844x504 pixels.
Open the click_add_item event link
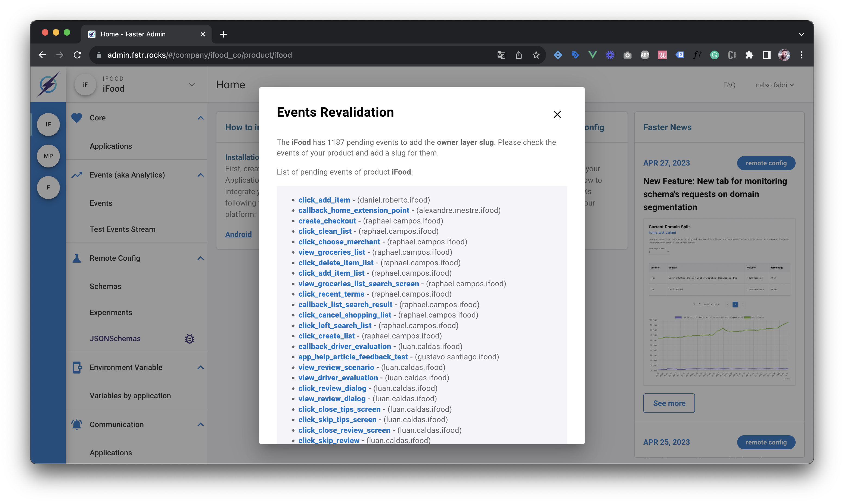[x=324, y=200]
